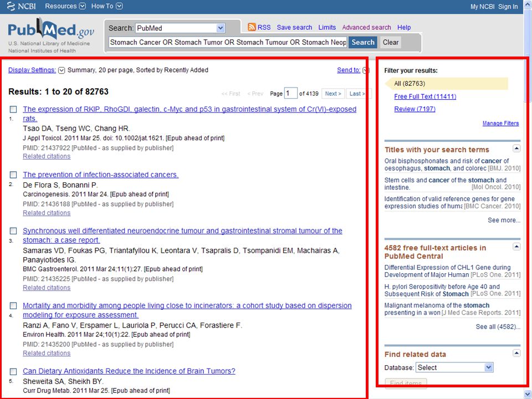This screenshot has height=399, width=532.
Task: Click the page scrollbar up arrow
Action: point(528,4)
